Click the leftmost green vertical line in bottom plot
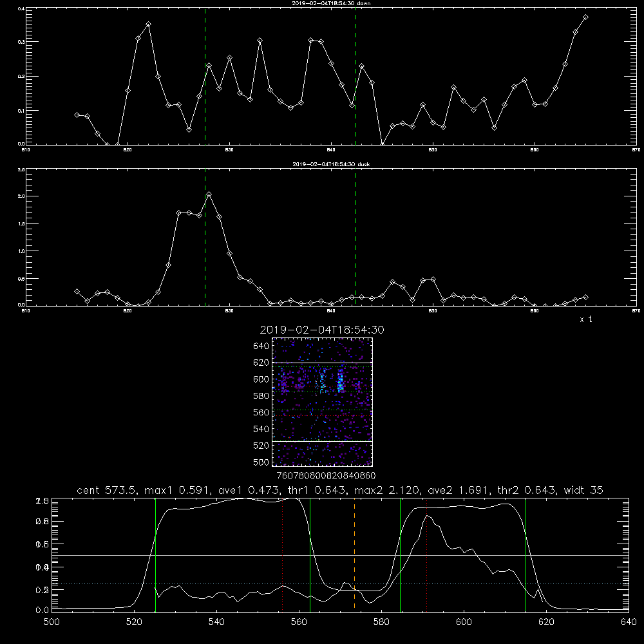This screenshot has width=644, height=644. pyautogui.click(x=155, y=554)
